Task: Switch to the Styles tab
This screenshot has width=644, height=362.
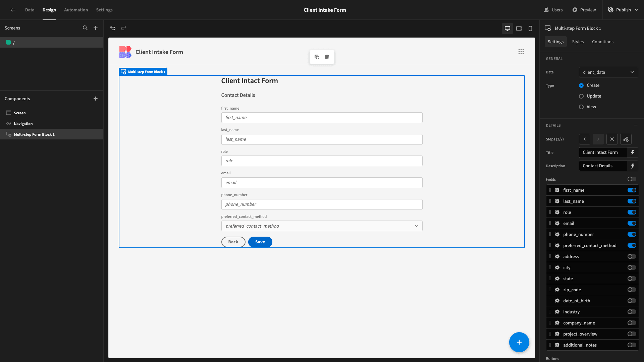Action: pos(578,42)
